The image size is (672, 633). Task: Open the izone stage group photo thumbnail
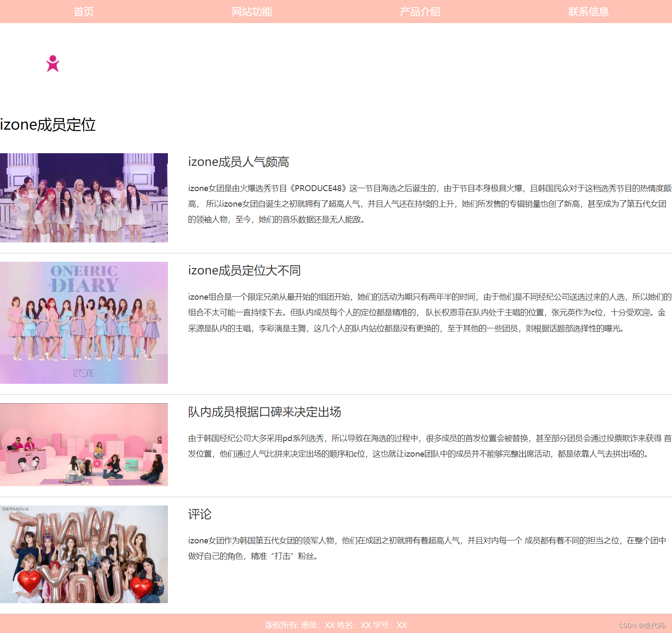(84, 198)
